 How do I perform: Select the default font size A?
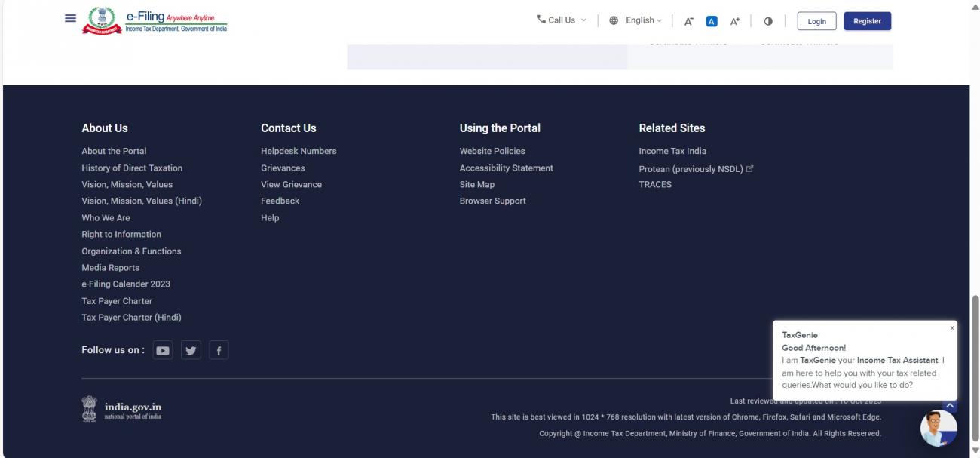tap(712, 21)
